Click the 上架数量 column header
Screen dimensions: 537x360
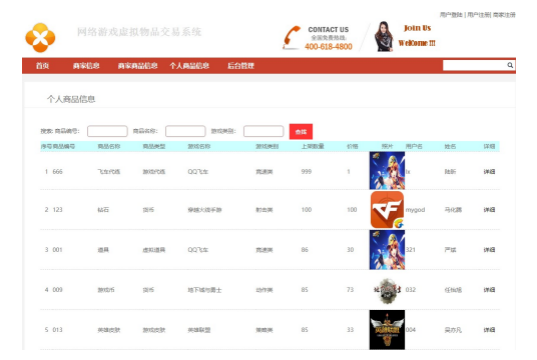(x=313, y=147)
